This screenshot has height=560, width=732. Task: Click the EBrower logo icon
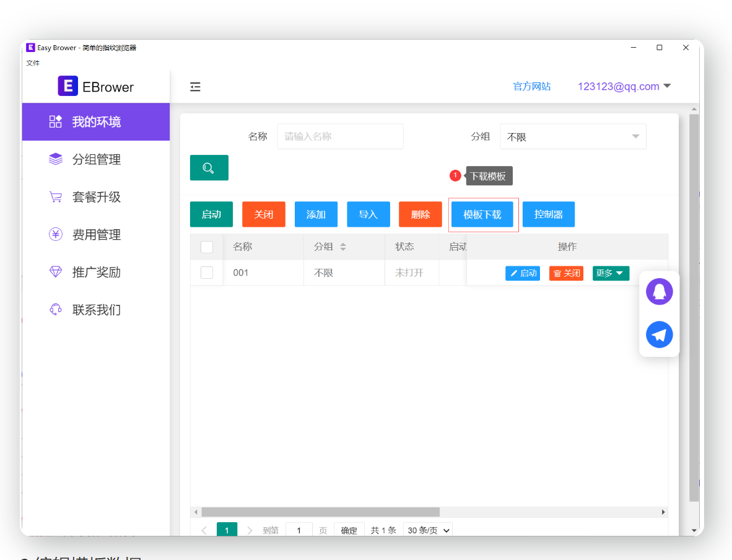pyautogui.click(x=68, y=86)
